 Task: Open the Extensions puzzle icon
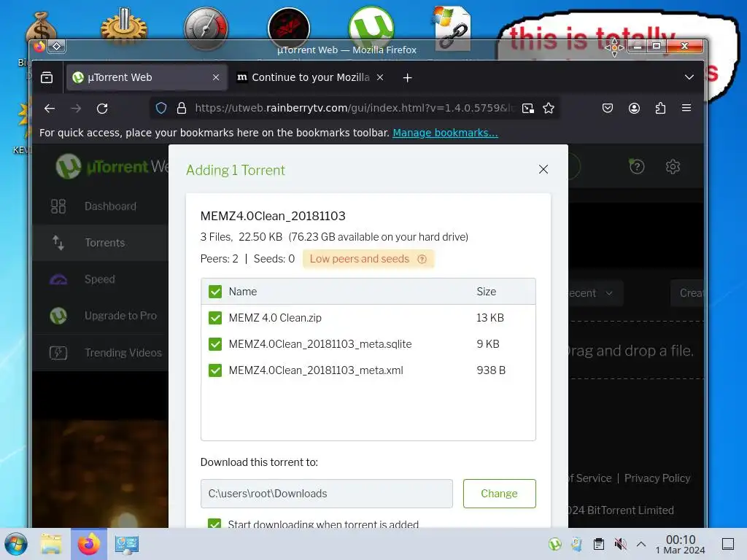[660, 108]
